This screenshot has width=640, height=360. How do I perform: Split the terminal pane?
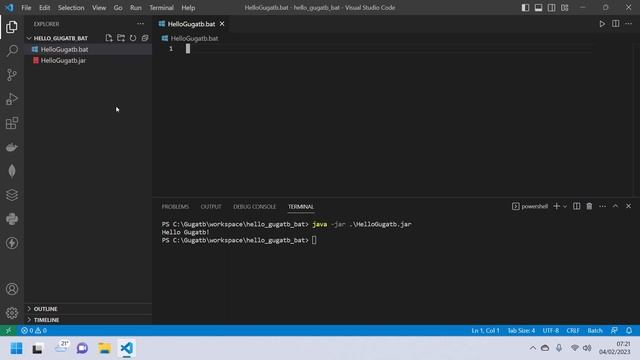(x=576, y=207)
